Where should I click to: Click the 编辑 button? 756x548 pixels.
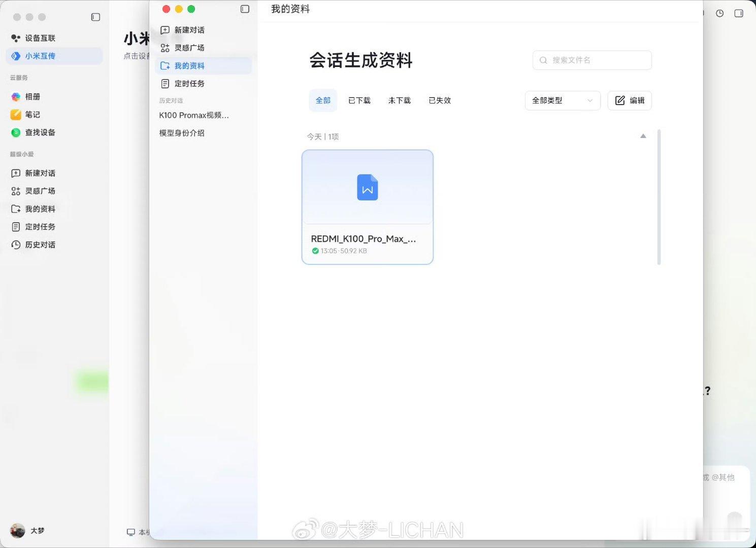click(630, 100)
